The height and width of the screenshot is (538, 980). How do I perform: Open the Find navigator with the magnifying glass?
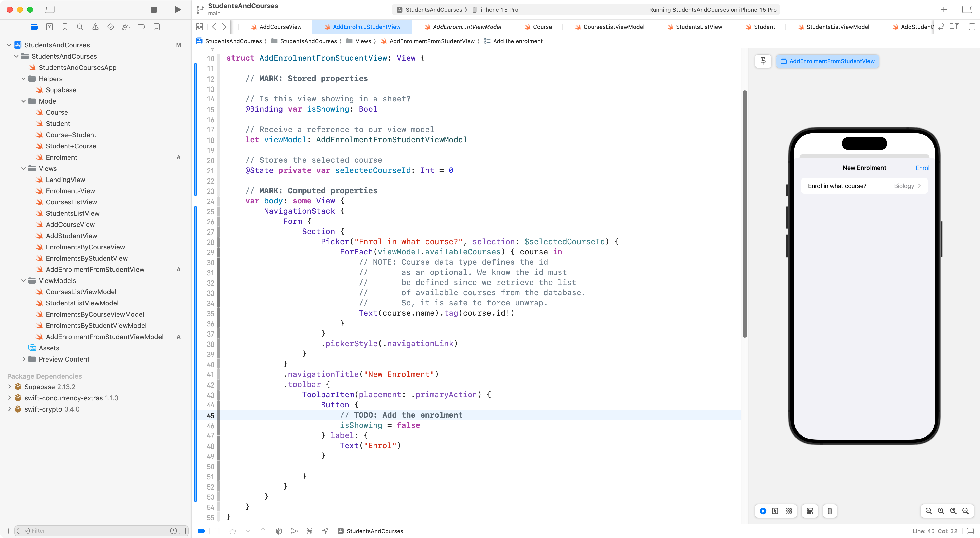80,27
